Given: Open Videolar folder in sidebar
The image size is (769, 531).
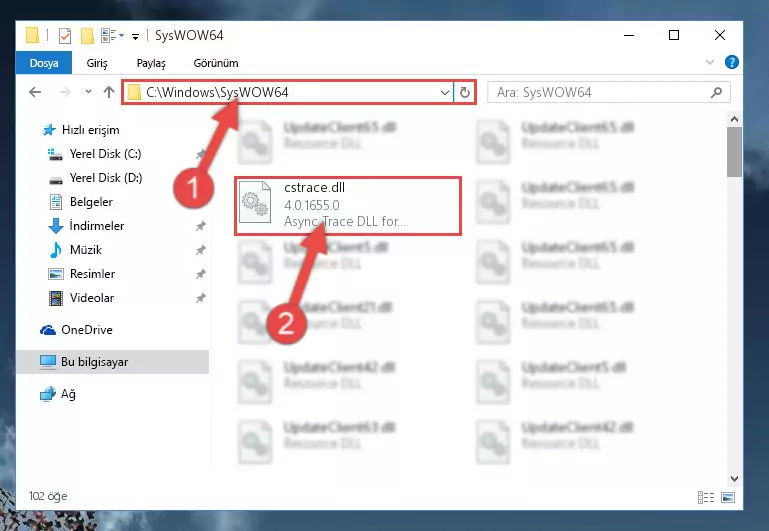Looking at the screenshot, I should [x=92, y=298].
